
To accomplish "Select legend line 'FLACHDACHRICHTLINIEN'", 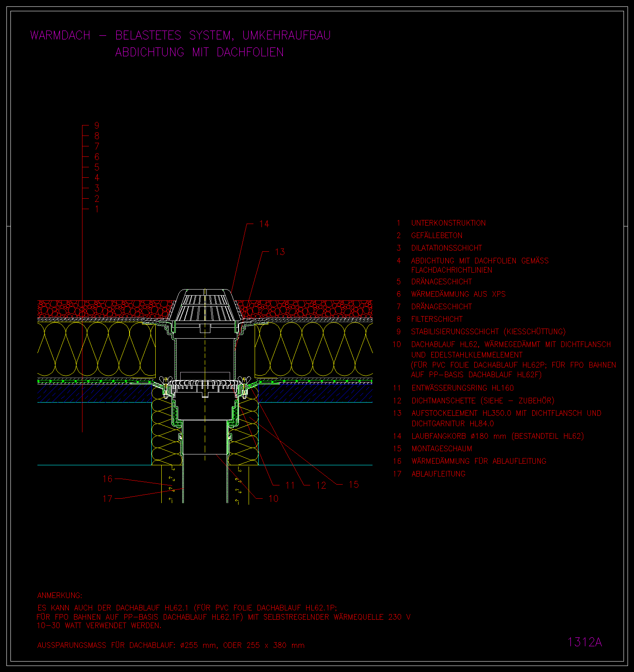I will point(451,270).
